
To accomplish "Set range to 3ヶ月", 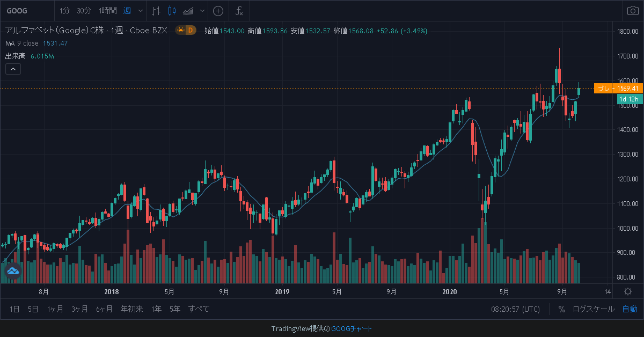I will click(x=79, y=309).
